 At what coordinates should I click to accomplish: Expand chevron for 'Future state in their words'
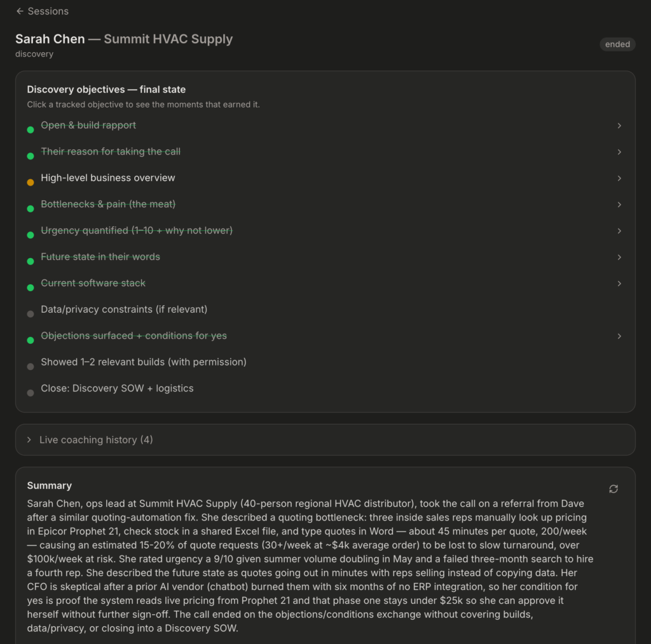[619, 257]
